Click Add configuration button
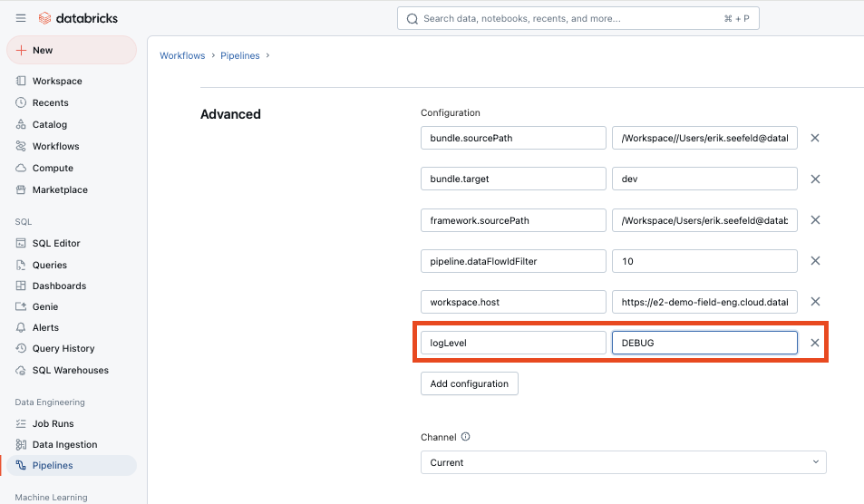 click(x=469, y=383)
